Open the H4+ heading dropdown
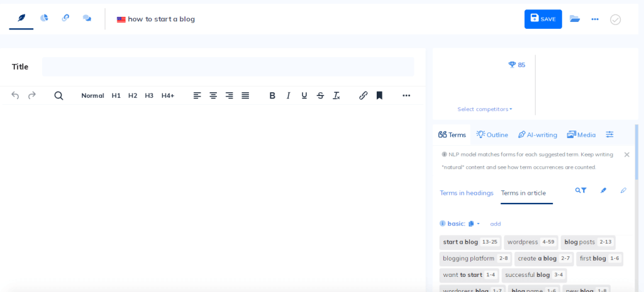 (x=167, y=95)
